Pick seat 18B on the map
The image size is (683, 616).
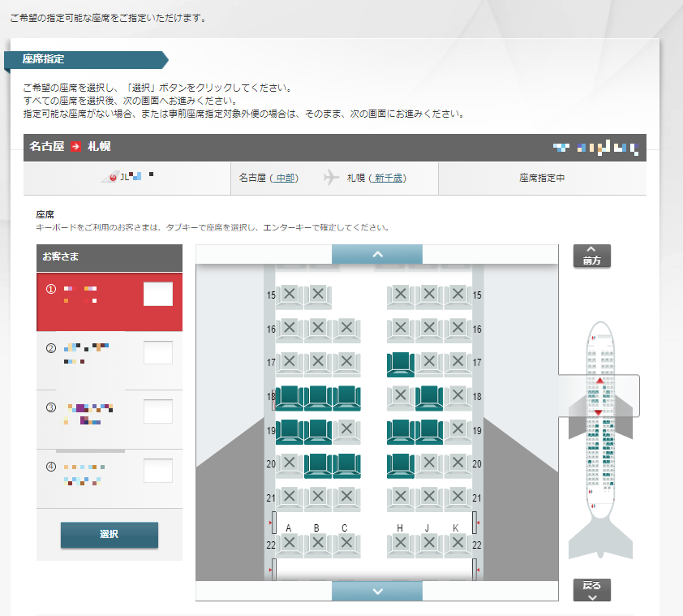pos(318,398)
